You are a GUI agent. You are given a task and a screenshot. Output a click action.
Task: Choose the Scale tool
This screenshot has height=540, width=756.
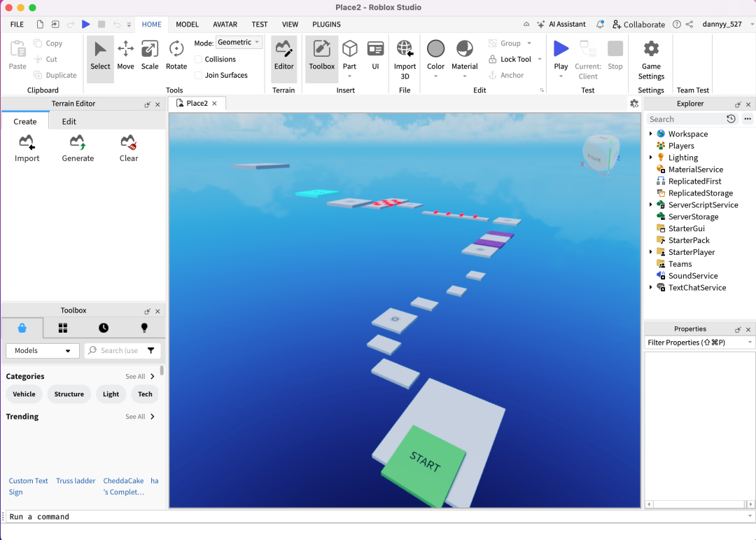[150, 56]
